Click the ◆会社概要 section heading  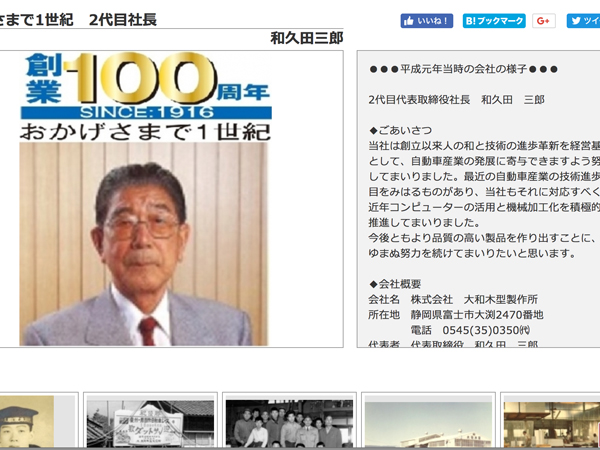pos(395,284)
